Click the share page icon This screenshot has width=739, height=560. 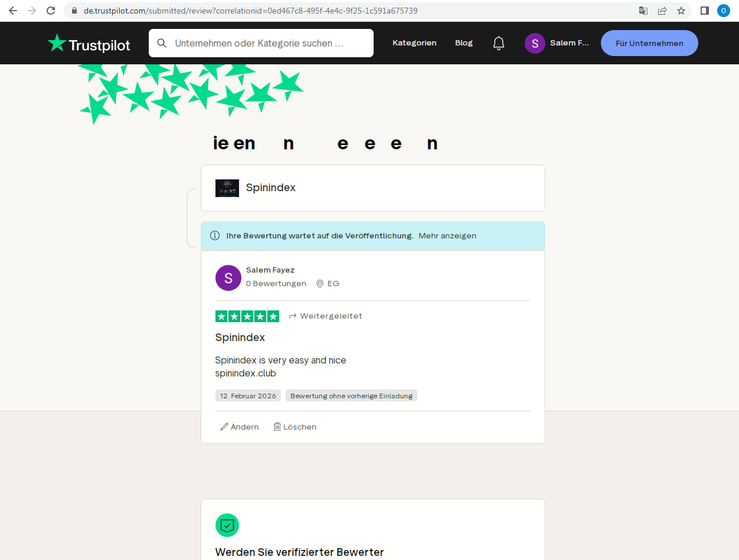tap(662, 11)
